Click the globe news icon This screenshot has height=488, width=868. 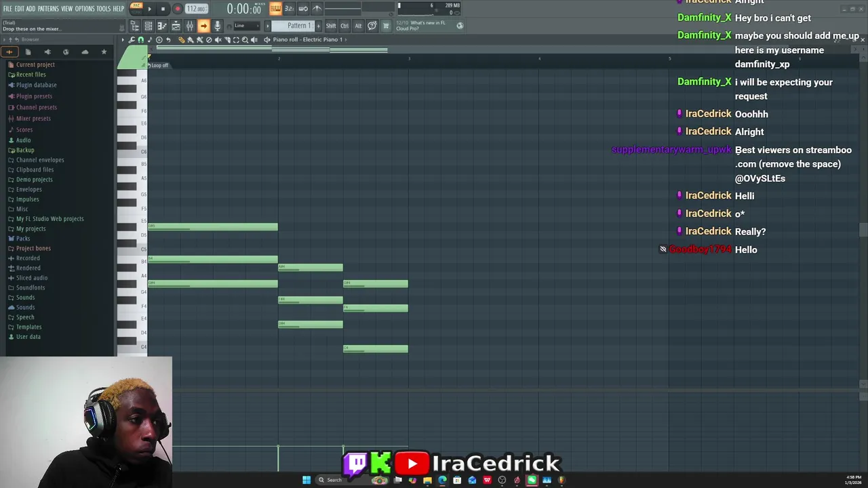tap(460, 26)
